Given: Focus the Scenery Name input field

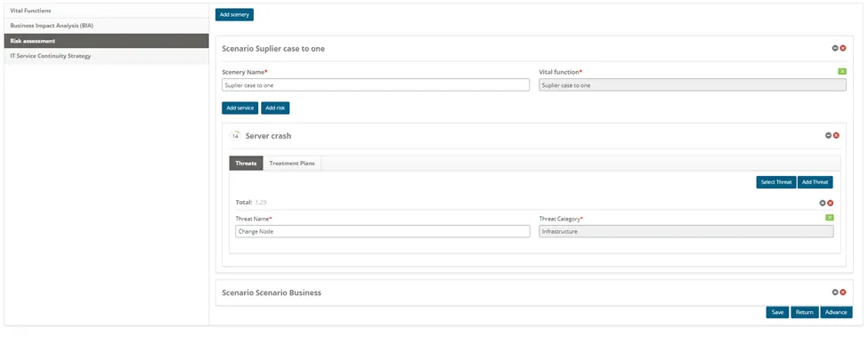Looking at the screenshot, I should [376, 85].
